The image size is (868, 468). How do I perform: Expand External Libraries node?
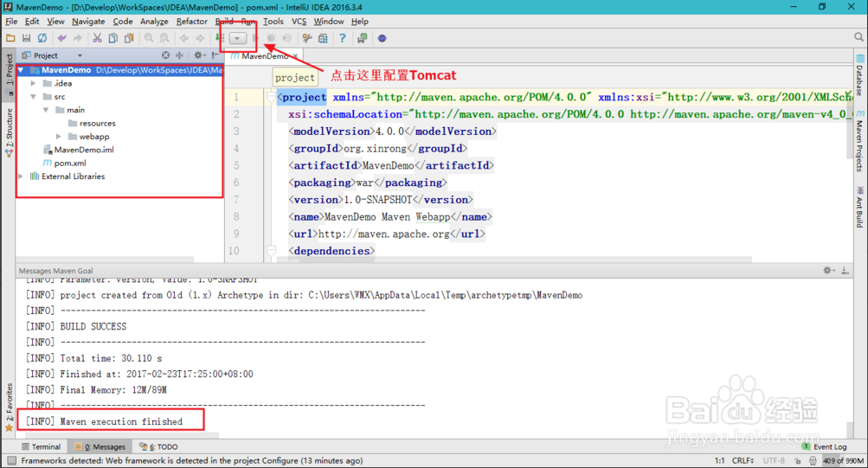[x=21, y=176]
